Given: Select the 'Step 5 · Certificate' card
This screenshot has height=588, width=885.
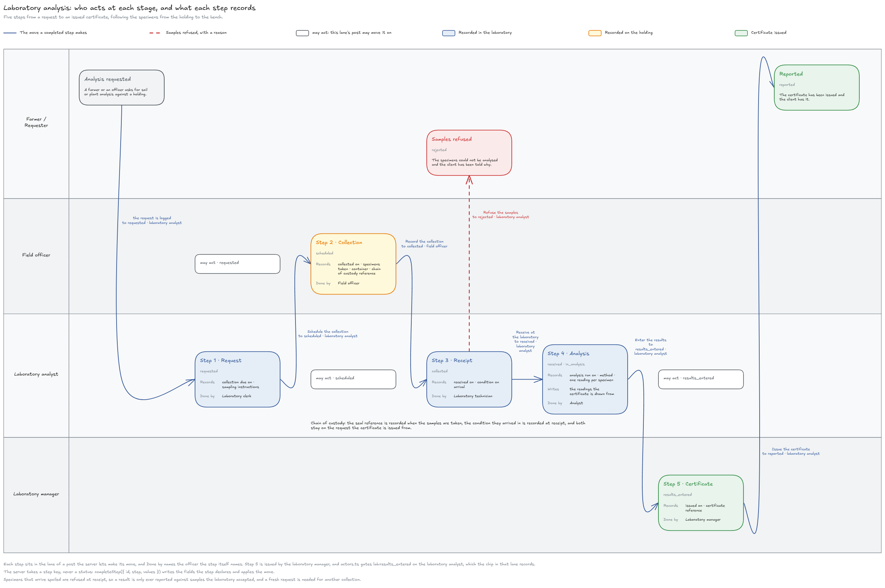Looking at the screenshot, I should tap(701, 503).
